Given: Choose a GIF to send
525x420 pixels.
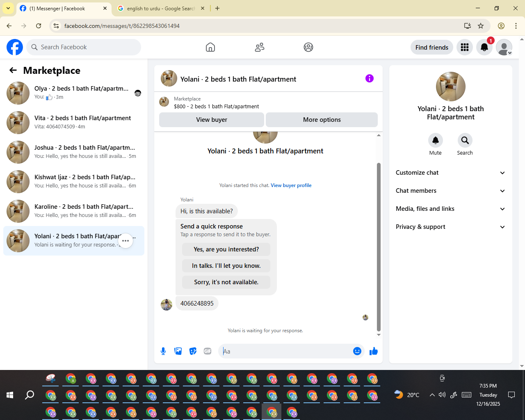Looking at the screenshot, I should tap(208, 351).
